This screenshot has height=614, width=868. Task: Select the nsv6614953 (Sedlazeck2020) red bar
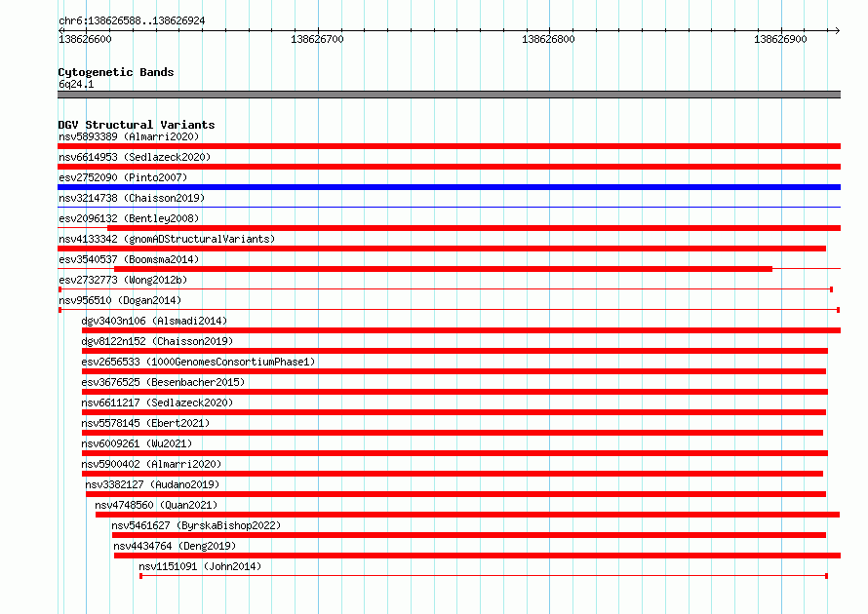[449, 167]
